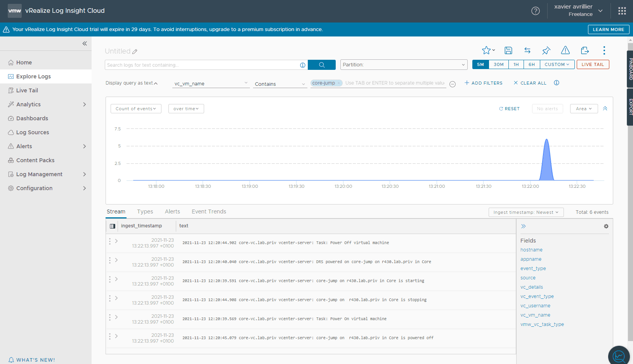
Task: Open the apps grid launcher icon
Action: (x=622, y=11)
